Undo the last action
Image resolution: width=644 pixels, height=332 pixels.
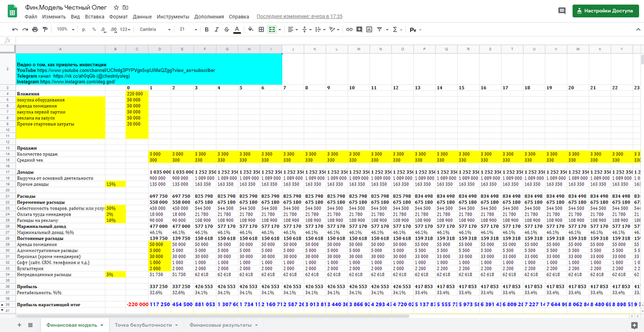(15, 30)
